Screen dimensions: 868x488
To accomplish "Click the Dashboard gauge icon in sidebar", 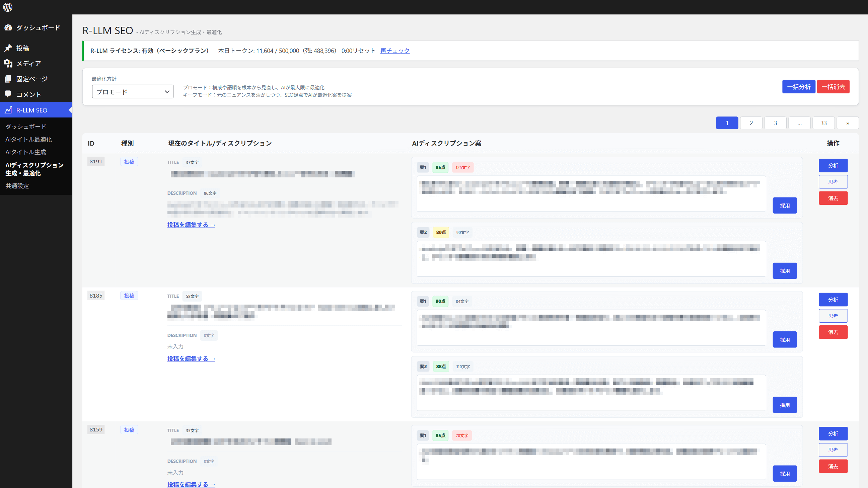I will 8,28.
